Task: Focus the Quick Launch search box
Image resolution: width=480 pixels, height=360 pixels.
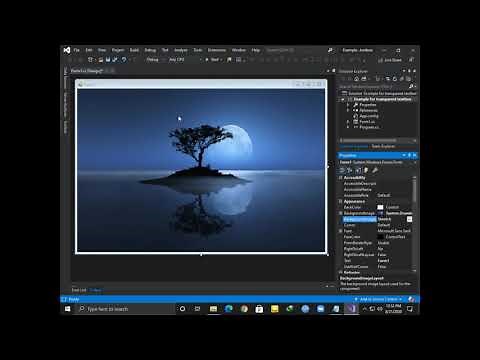Action: click(x=298, y=50)
